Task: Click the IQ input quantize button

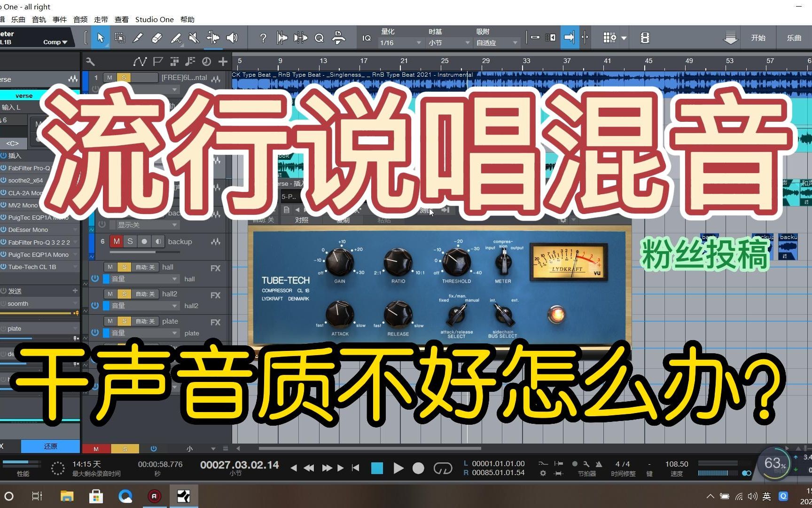Action: click(367, 38)
